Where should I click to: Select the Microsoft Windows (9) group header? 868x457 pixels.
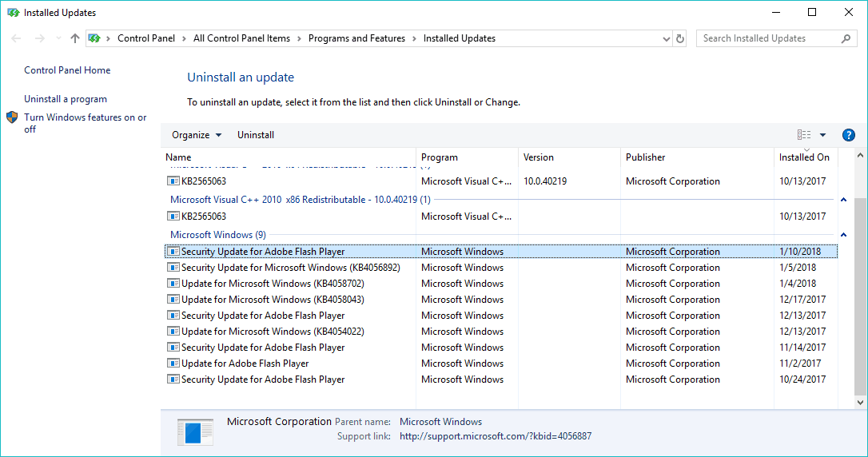(218, 235)
